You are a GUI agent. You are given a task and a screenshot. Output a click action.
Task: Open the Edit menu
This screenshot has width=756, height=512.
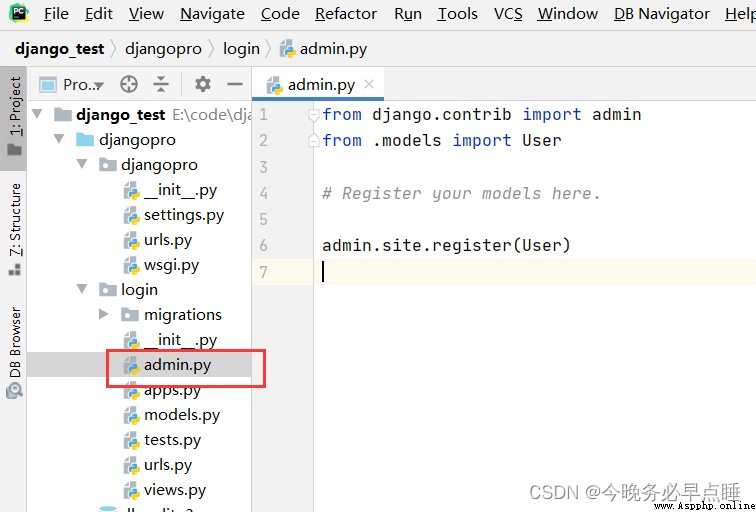coord(99,14)
